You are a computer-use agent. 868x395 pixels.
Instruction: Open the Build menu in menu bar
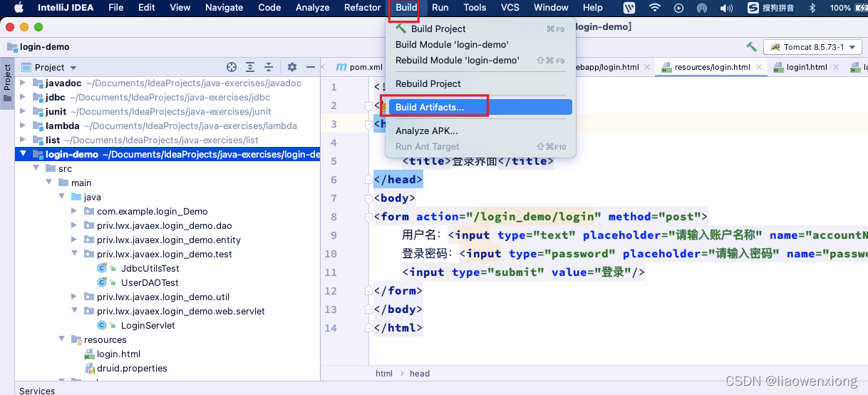click(x=406, y=8)
